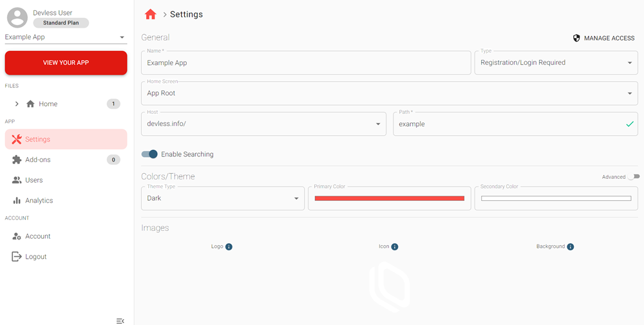Click the red home breadcrumb icon
This screenshot has width=644, height=325.
click(151, 14)
